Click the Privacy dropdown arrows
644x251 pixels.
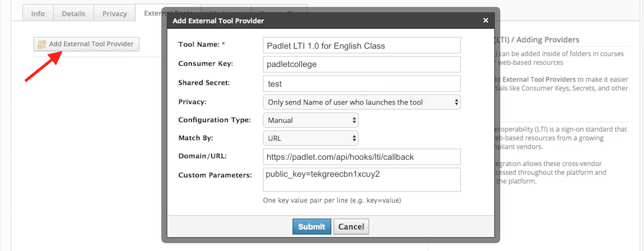[456, 102]
